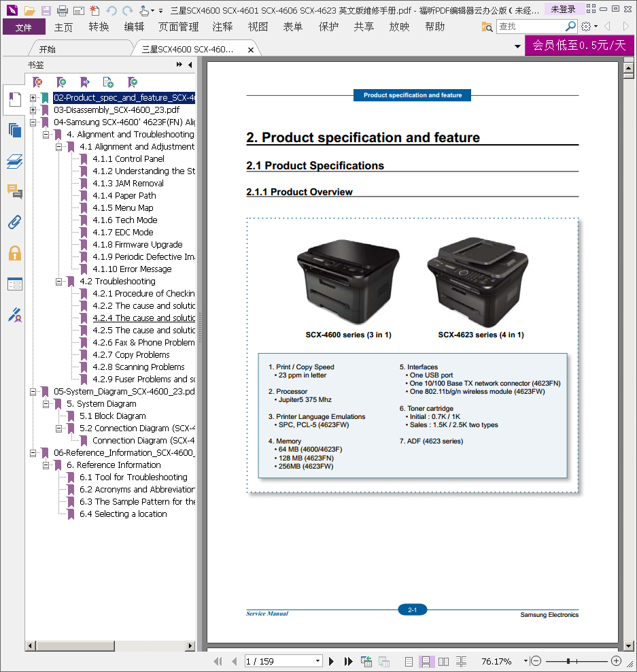Close the 三星SCX4600 document tab
Viewport: 637px width, 672px height.
251,50
